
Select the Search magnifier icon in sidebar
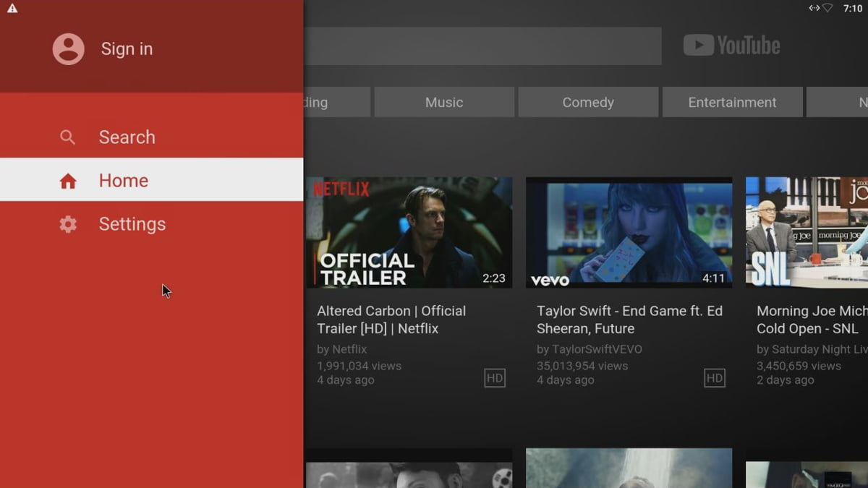pyautogui.click(x=67, y=137)
